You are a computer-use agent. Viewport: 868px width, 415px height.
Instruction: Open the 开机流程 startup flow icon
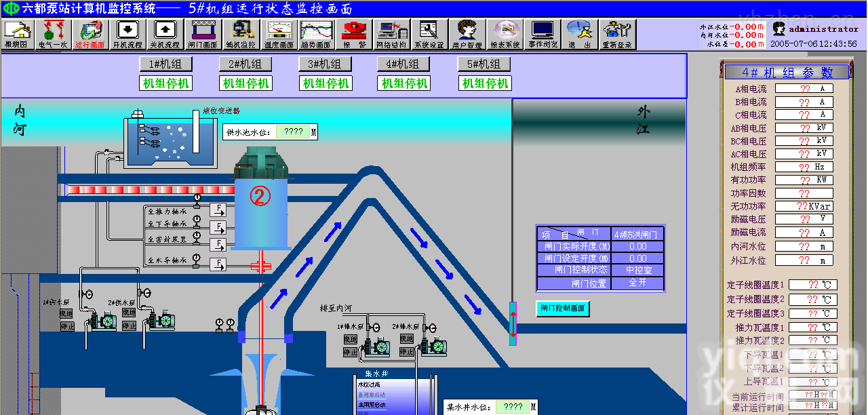click(127, 34)
